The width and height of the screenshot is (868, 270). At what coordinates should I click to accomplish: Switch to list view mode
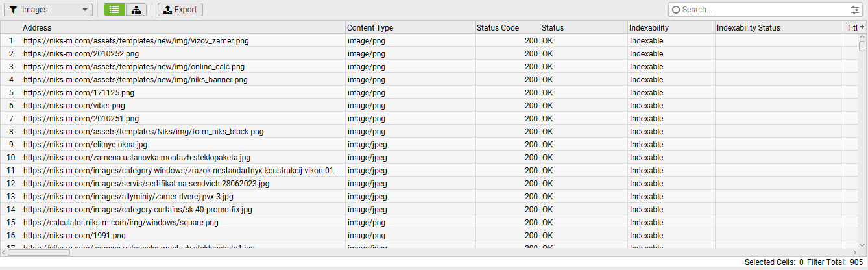114,10
